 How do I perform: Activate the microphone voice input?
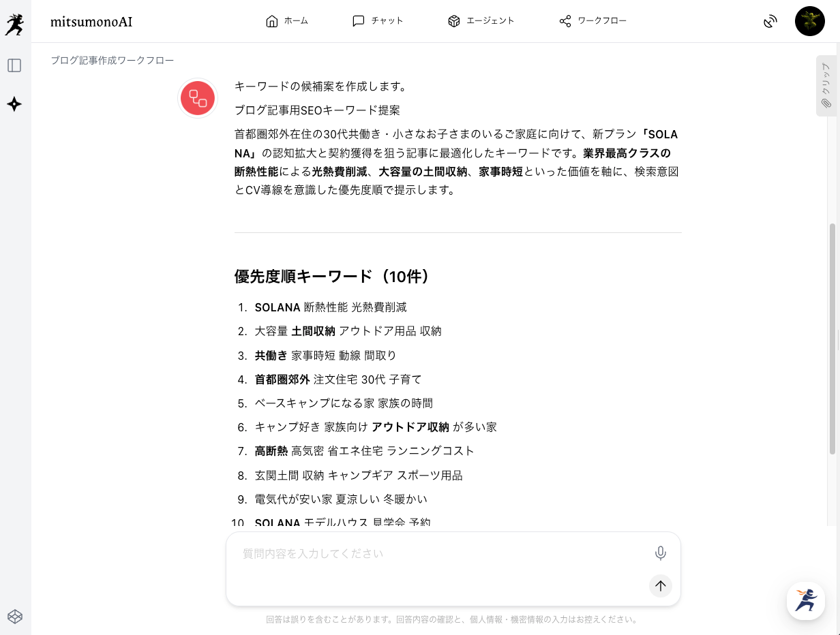[660, 553]
